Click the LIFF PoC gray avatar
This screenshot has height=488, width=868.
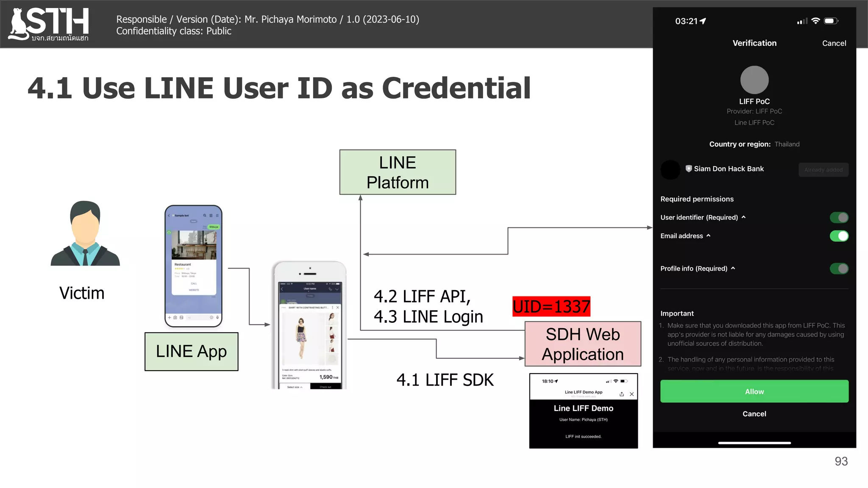pos(754,80)
